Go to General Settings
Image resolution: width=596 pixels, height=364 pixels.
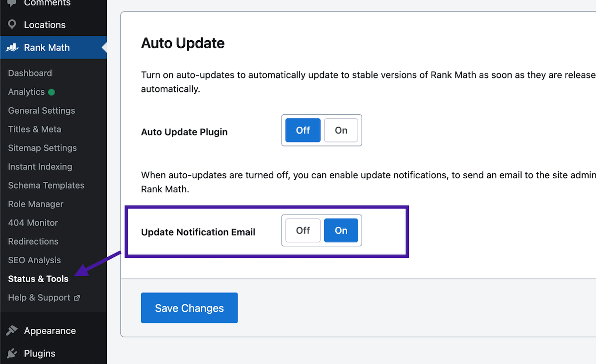point(42,111)
